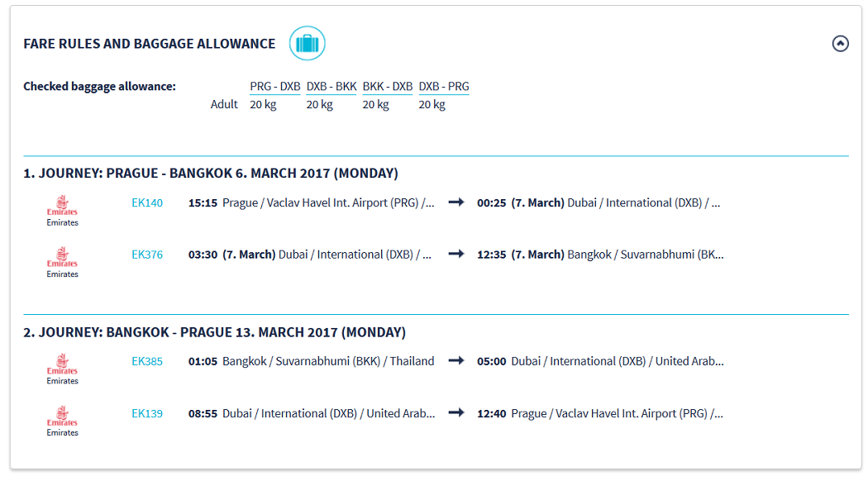
Task: Click Emirates logo beside flight EK139
Action: (62, 419)
